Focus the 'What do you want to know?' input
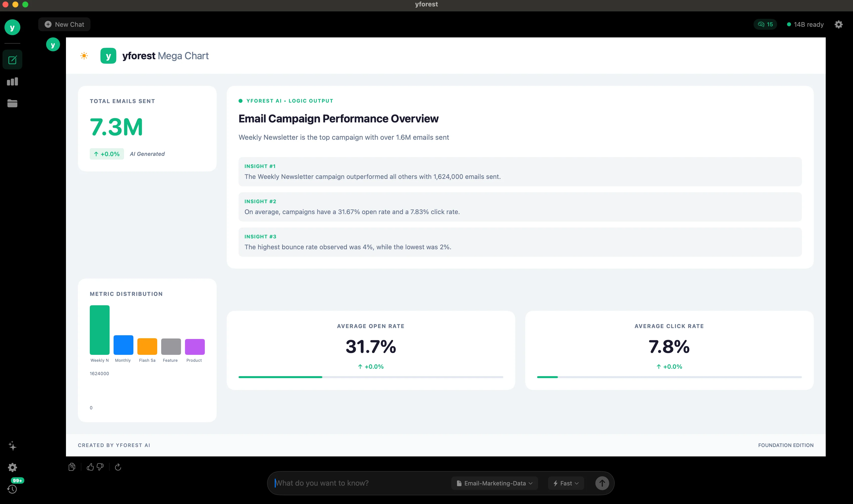 pos(360,483)
